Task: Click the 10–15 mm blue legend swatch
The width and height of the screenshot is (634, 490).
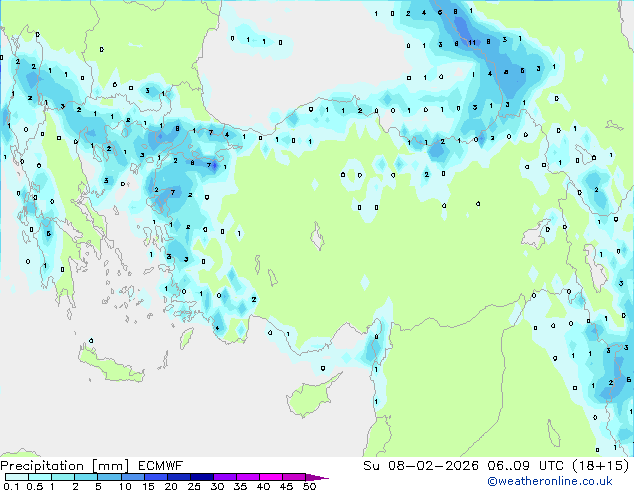Action: [132, 477]
